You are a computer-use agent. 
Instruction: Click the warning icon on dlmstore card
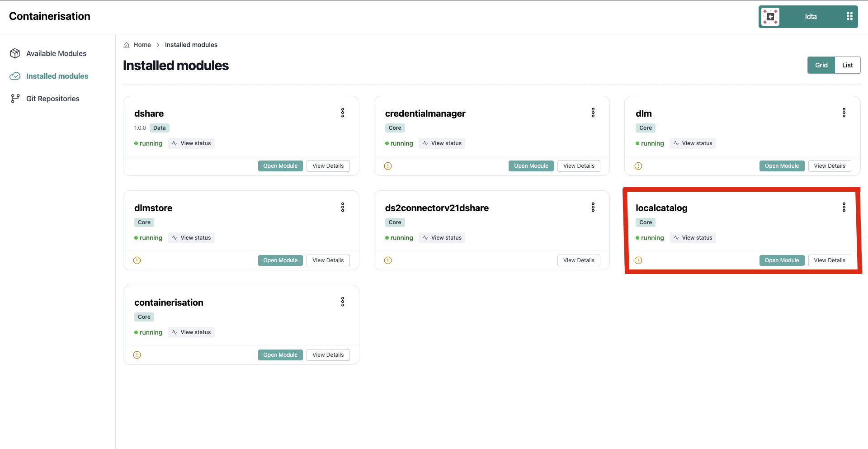tap(137, 260)
